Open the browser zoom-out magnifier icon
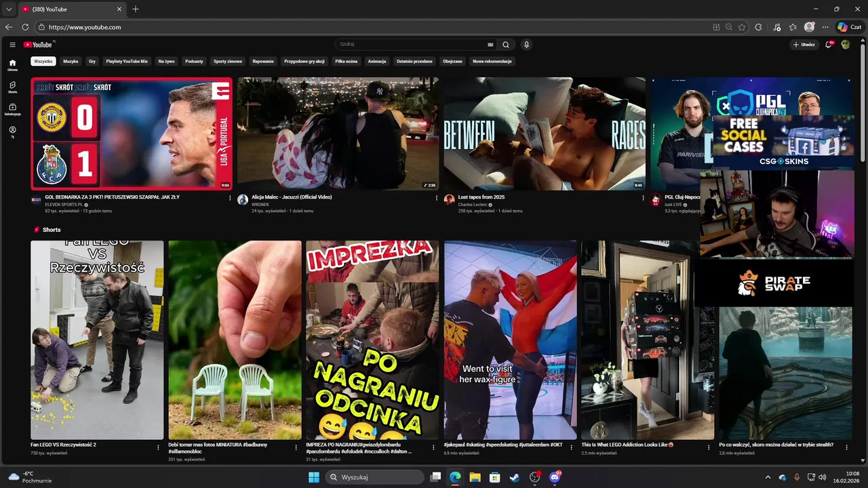The image size is (868, 488). pos(729,27)
